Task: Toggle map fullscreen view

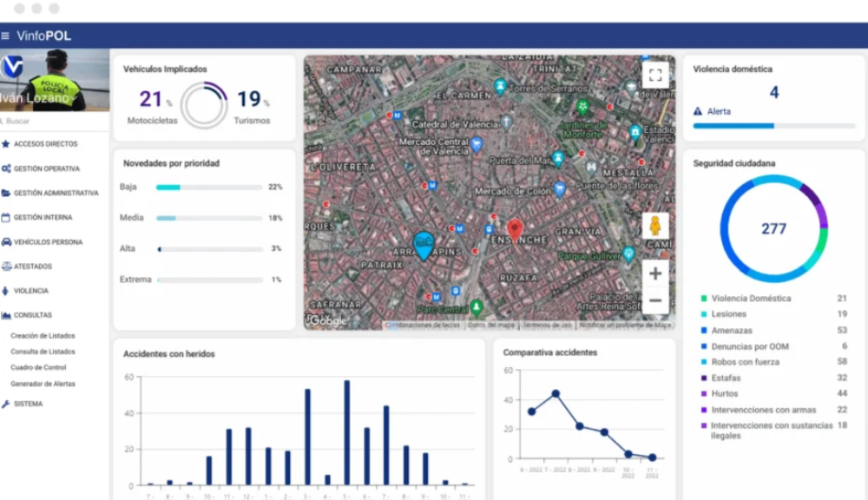Action: pyautogui.click(x=655, y=76)
